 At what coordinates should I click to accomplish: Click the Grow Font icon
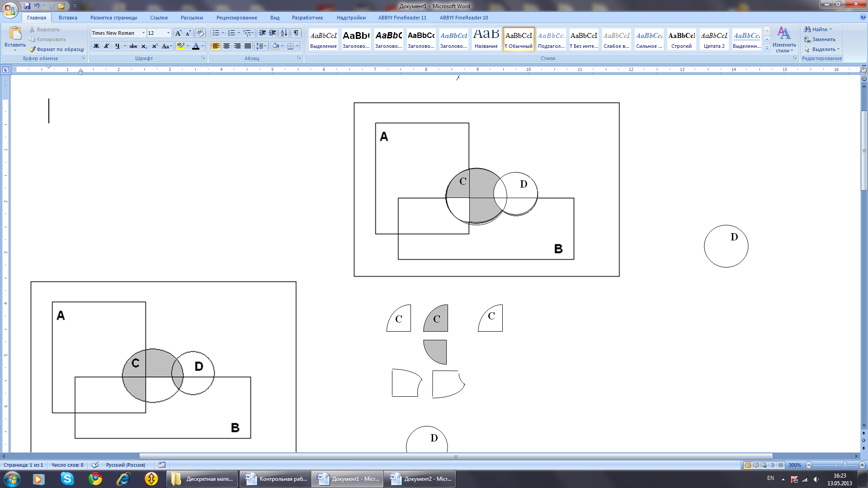tap(178, 33)
